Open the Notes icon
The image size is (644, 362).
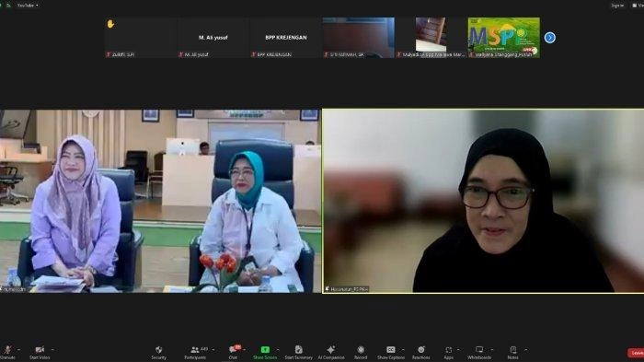[x=513, y=350]
